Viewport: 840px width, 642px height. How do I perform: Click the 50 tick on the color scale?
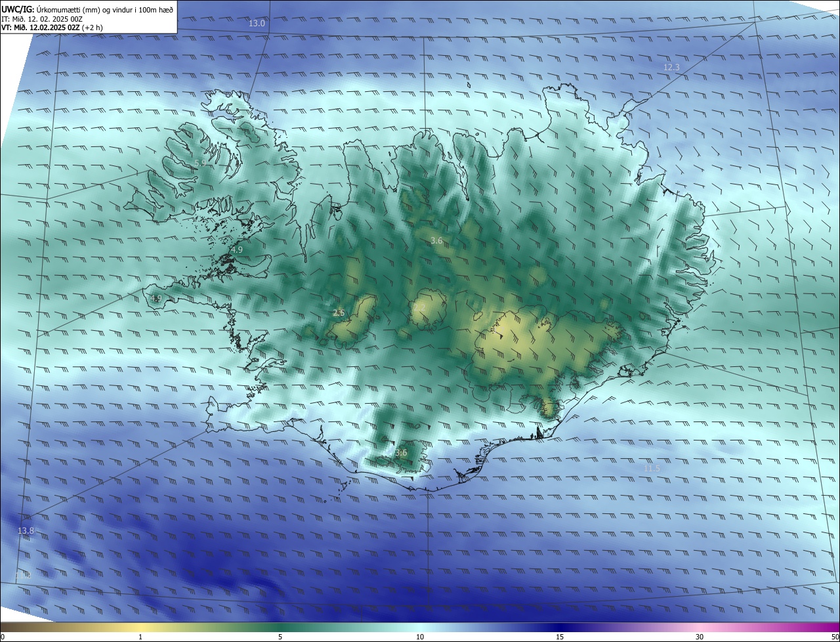(x=835, y=637)
